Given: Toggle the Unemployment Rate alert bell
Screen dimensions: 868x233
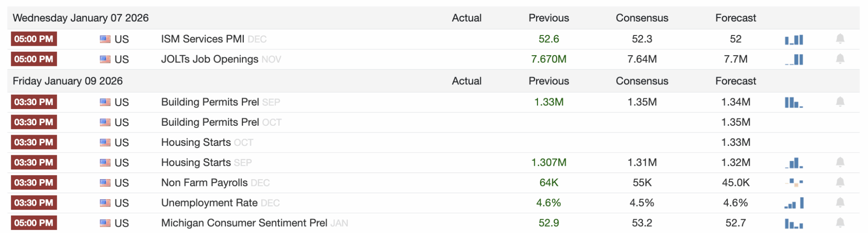Looking at the screenshot, I should 840,202.
